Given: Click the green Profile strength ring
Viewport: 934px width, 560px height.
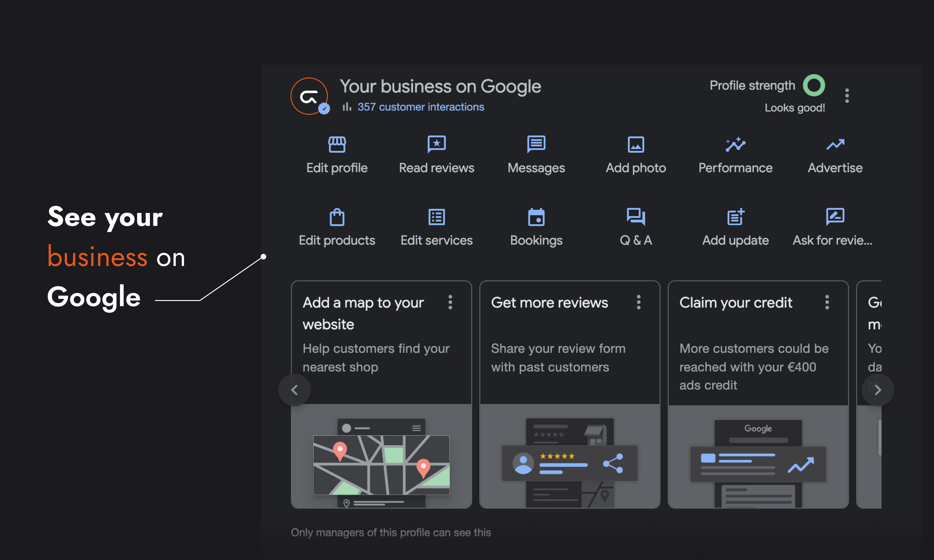Looking at the screenshot, I should pyautogui.click(x=814, y=85).
